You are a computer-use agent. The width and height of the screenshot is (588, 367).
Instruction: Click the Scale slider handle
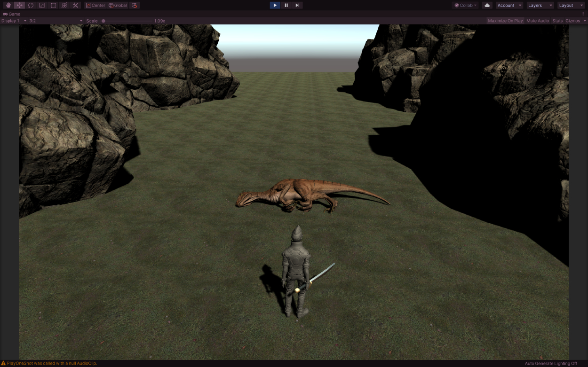pos(103,21)
